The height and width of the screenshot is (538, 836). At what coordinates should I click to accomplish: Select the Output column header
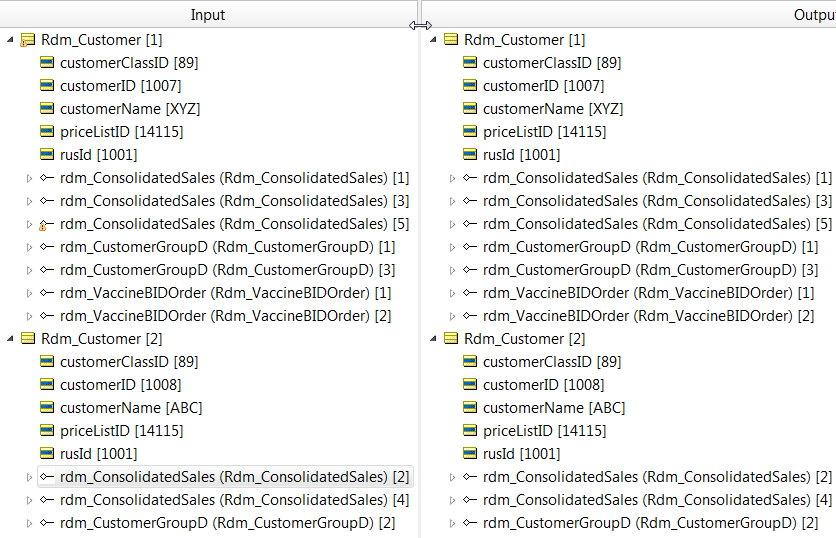[x=629, y=14]
